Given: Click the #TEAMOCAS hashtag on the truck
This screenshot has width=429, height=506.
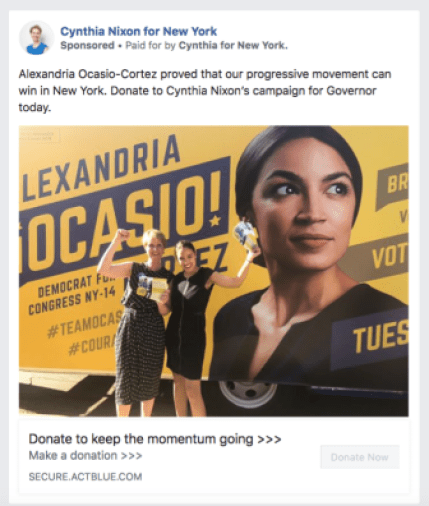Looking at the screenshot, I should [84, 325].
